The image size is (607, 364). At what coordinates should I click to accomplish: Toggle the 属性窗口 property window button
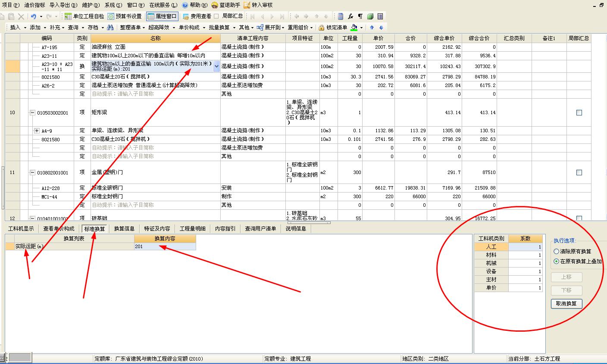[x=162, y=16]
